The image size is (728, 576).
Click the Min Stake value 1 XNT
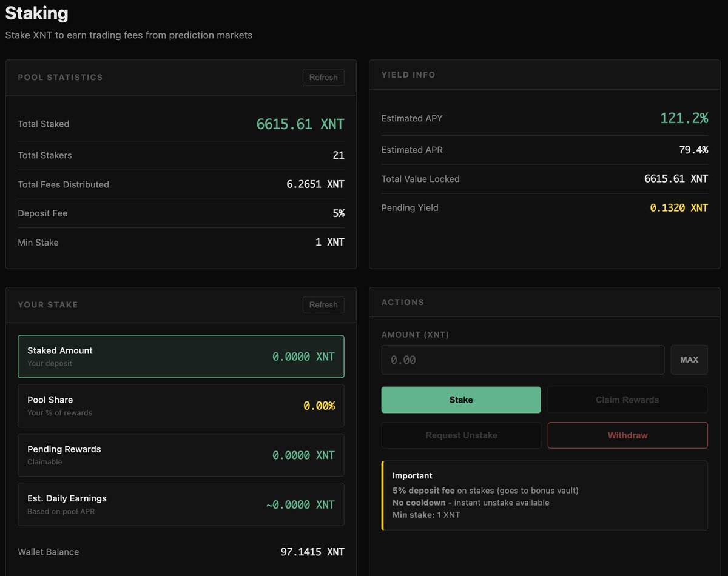[330, 242]
